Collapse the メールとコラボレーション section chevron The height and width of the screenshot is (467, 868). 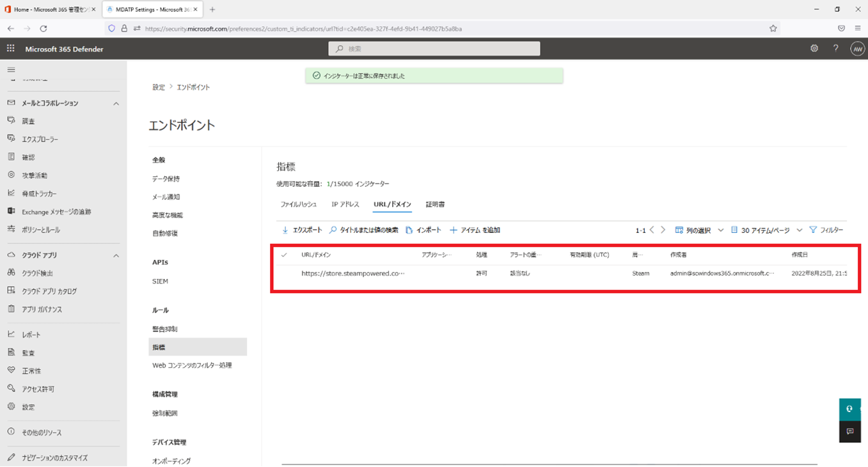click(116, 103)
